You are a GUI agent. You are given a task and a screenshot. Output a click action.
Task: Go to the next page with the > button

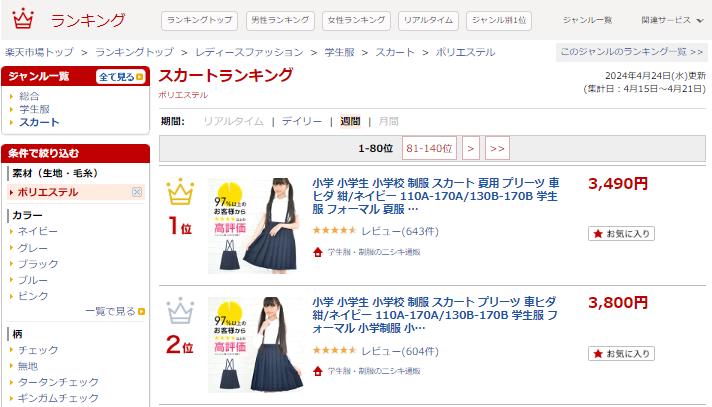471,148
